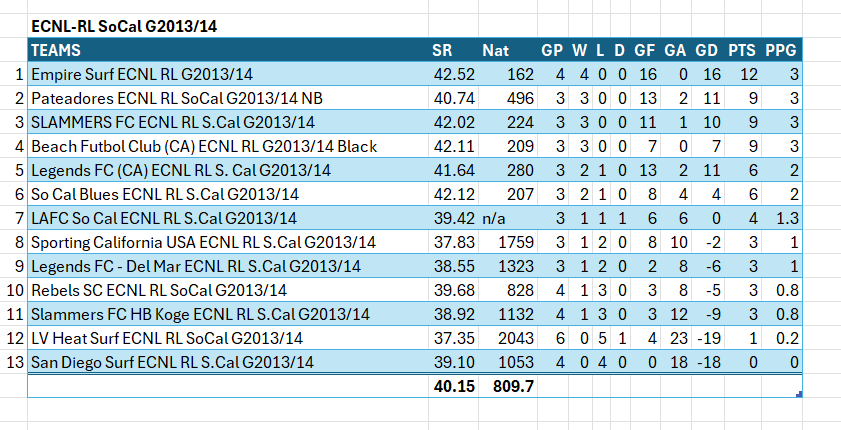Click SR value 37.35 for LV Heat Surf
This screenshot has width=841, height=430.
[453, 338]
